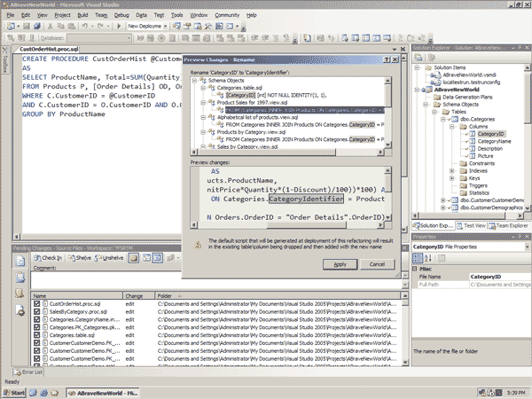Click the Unshelve button
The image size is (532, 399).
click(109, 258)
